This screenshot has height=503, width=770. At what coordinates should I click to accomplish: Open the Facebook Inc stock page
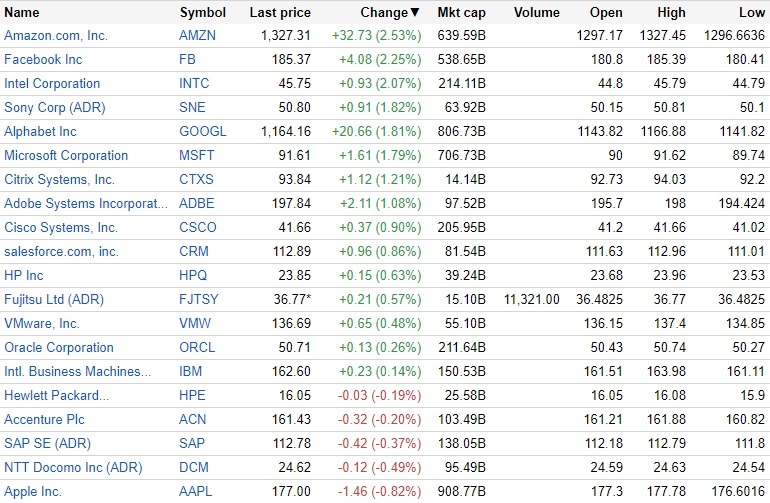tap(43, 59)
